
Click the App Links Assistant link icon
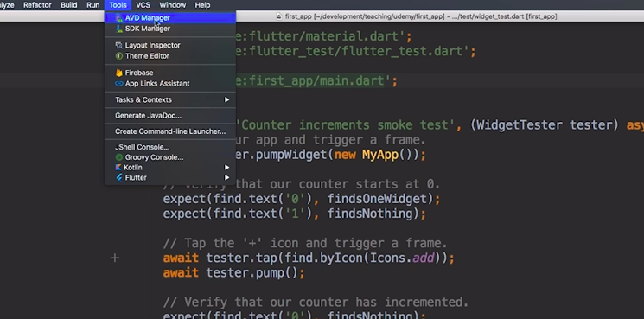[x=118, y=83]
